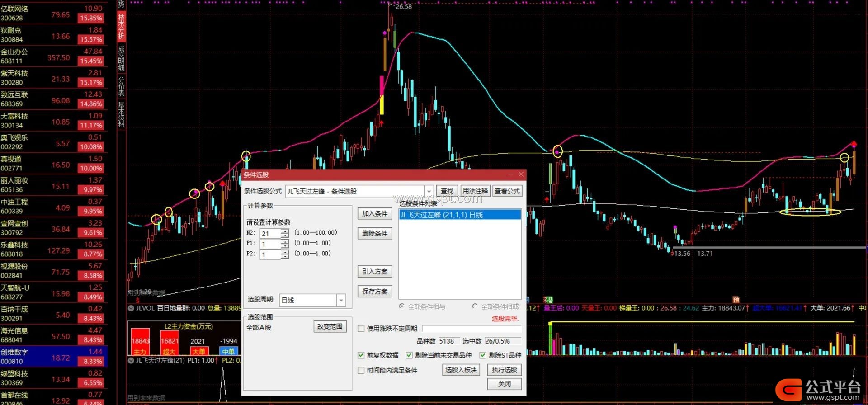Click the 执行选股 button
Viewport: 868px width, 405px height.
(x=505, y=370)
